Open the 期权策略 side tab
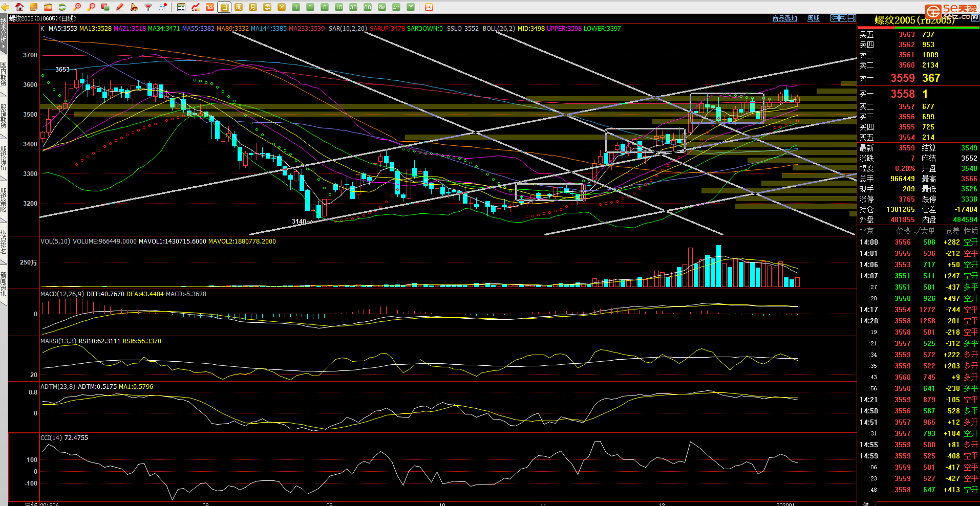The image size is (980, 506). click(4, 201)
